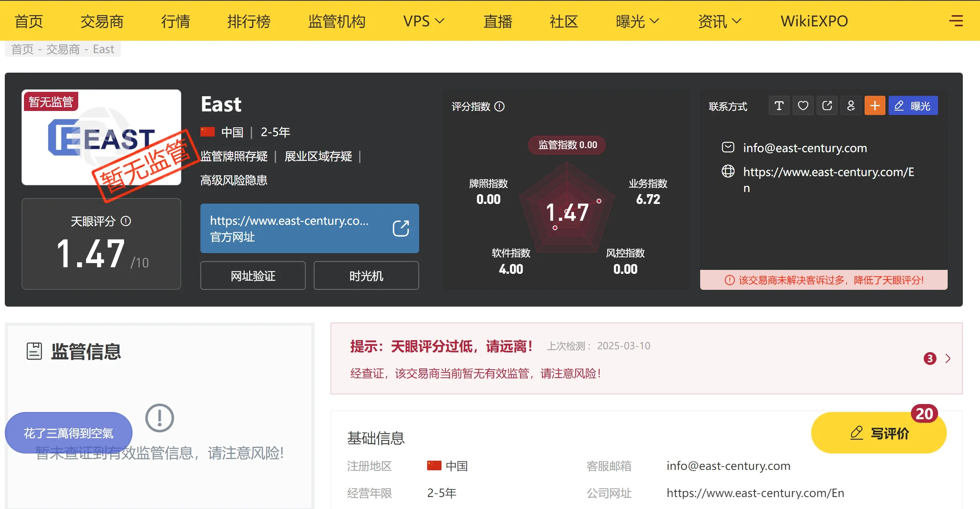Open 行情 navigation item
980x509 pixels.
(176, 21)
